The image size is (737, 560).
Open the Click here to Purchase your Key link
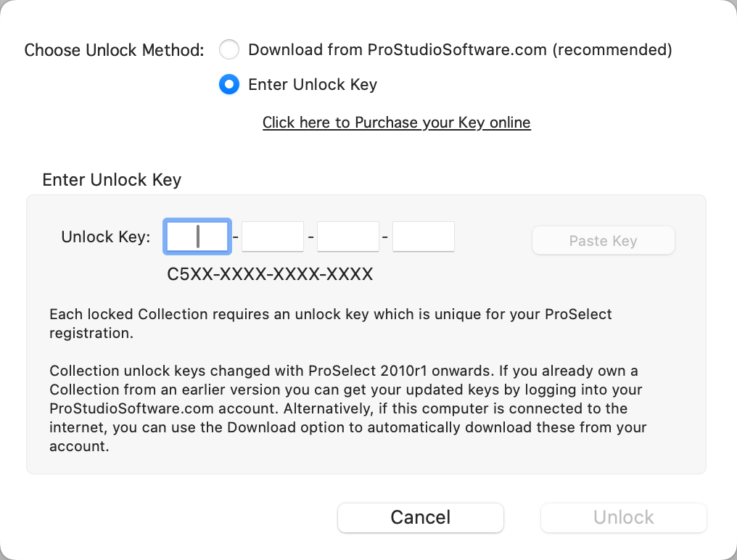(x=396, y=123)
